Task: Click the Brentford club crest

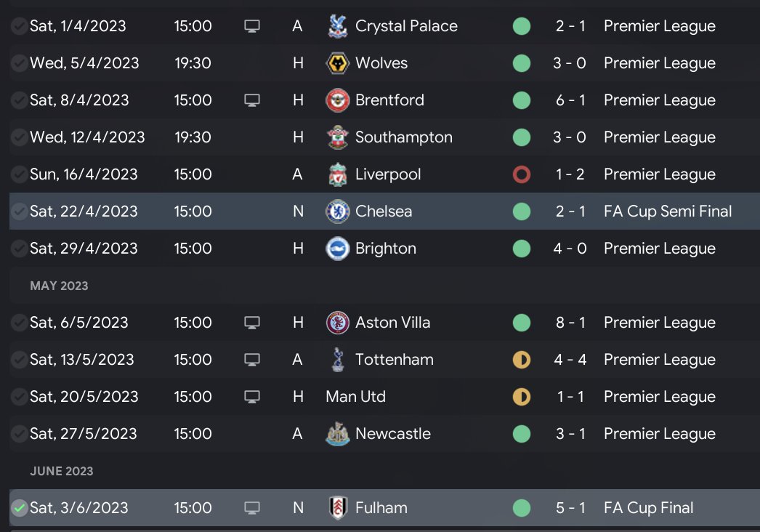Action: click(338, 100)
